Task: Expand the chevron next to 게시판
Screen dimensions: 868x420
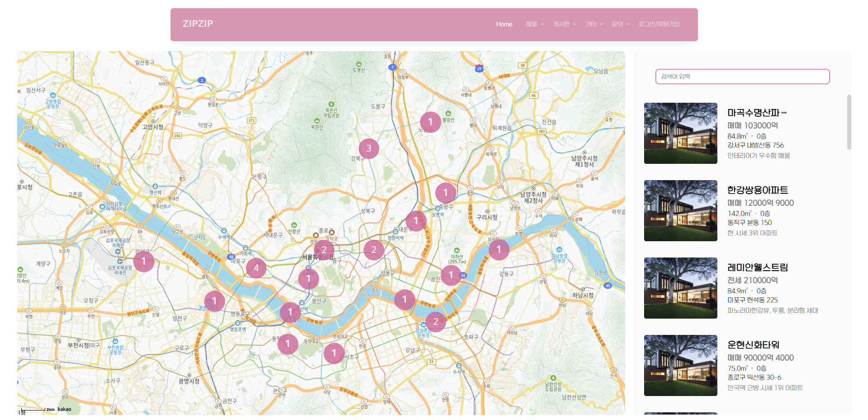Action: tap(575, 24)
